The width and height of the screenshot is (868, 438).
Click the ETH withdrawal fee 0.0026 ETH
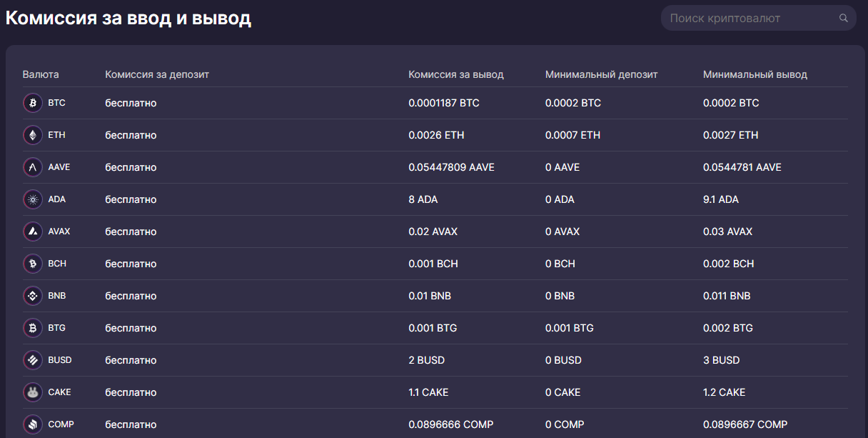tap(436, 135)
